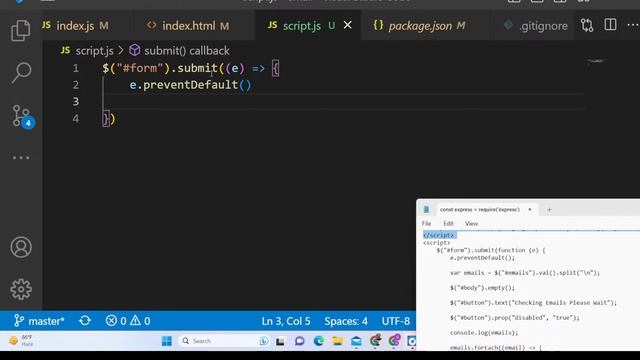Image resolution: width=640 pixels, height=360 pixels.
Task: Click the Open Changes compare icon
Action: tap(587, 25)
